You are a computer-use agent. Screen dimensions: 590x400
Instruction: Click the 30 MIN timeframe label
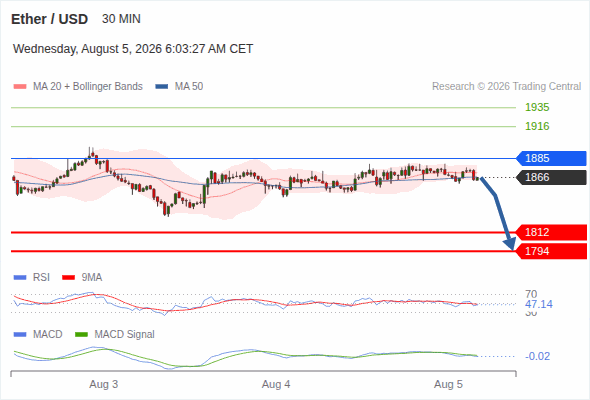pyautogui.click(x=121, y=19)
